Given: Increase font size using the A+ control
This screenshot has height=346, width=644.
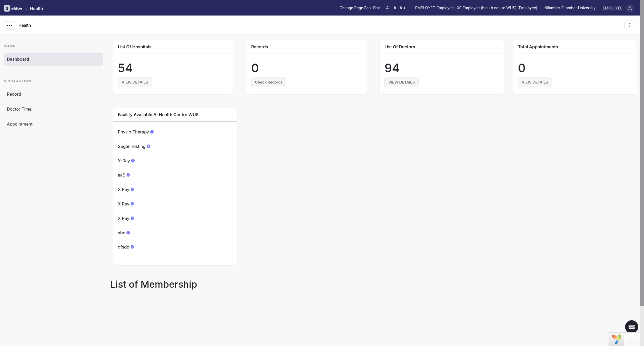Looking at the screenshot, I should coord(402,8).
